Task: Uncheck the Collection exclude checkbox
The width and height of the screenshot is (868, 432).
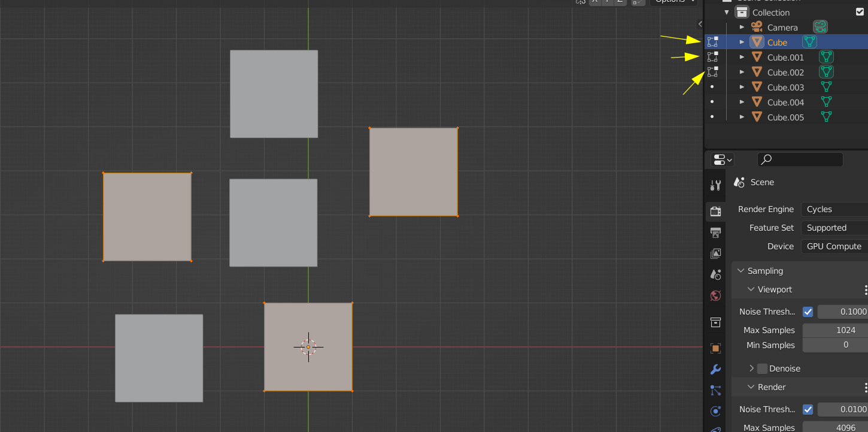Action: tap(860, 11)
